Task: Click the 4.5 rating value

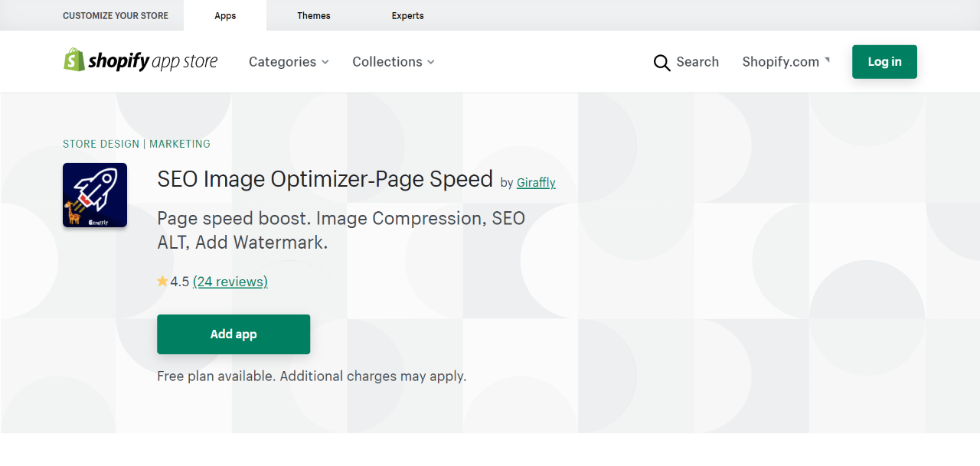Action: [180, 282]
